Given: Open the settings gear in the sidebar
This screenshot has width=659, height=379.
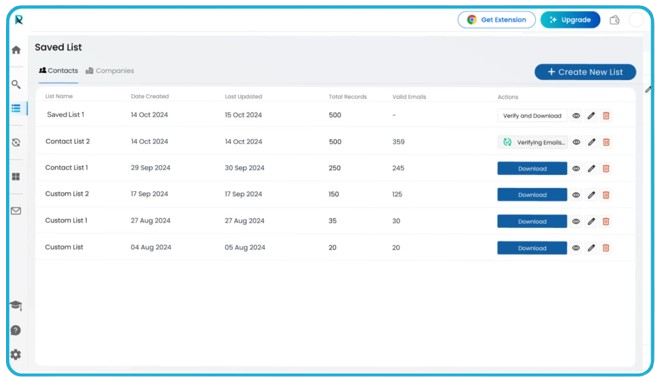Looking at the screenshot, I should [16, 355].
